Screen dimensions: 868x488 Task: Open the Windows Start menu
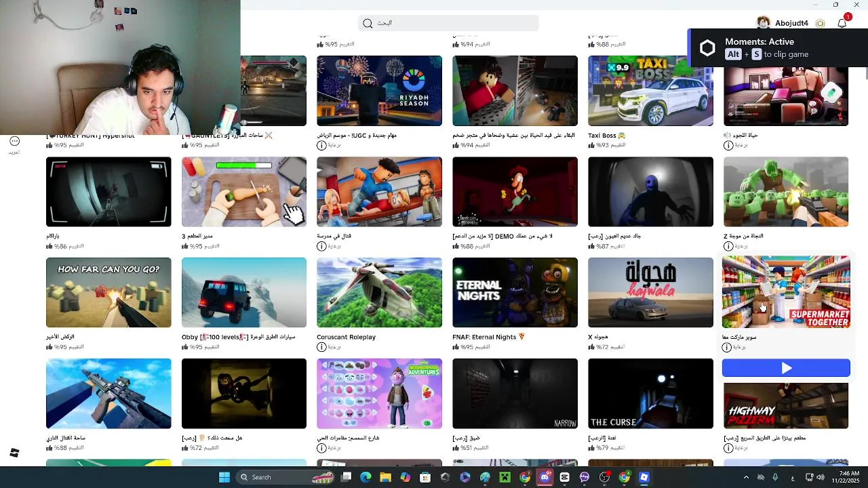coord(224,477)
